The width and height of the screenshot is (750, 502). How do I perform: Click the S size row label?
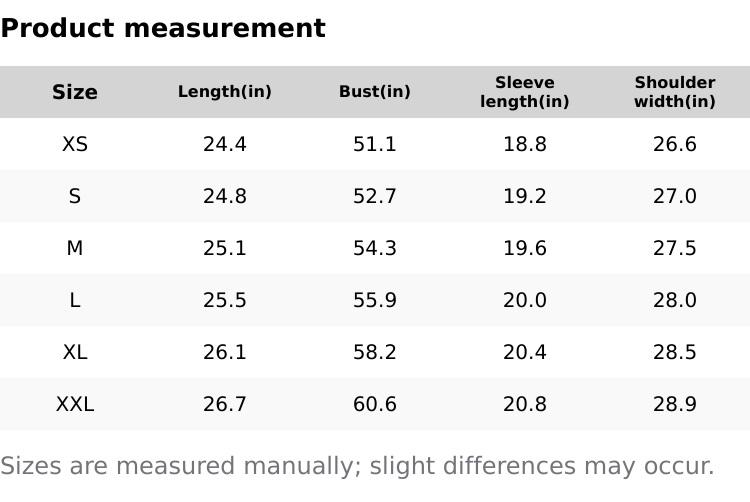pos(75,196)
